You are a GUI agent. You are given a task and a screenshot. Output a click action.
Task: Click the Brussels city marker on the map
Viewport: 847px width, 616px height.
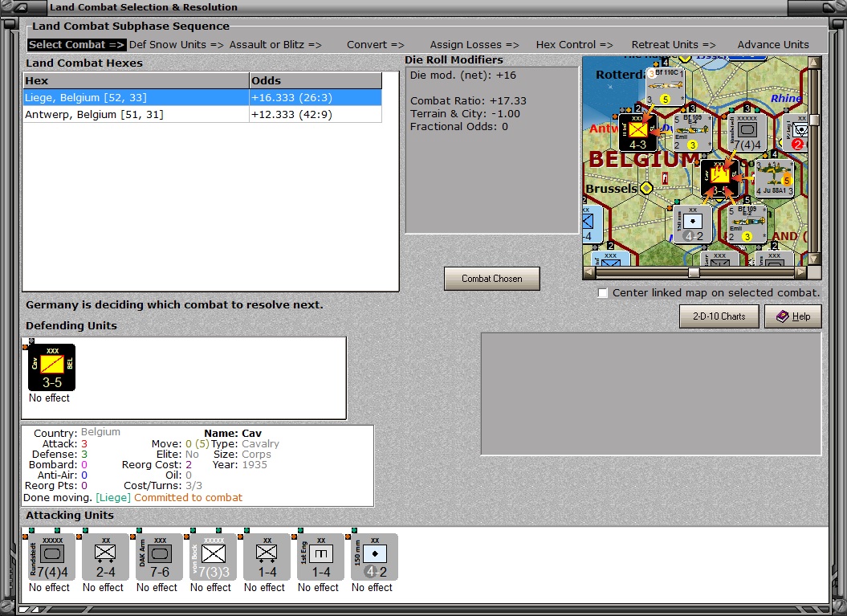tap(646, 189)
